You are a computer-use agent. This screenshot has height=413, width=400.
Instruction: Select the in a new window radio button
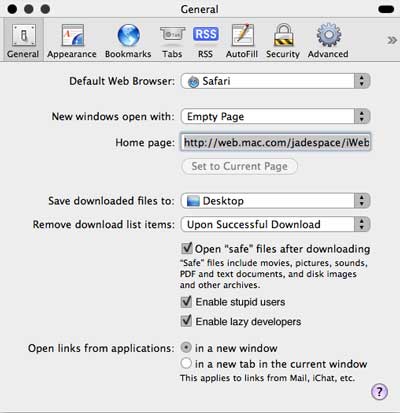186,348
